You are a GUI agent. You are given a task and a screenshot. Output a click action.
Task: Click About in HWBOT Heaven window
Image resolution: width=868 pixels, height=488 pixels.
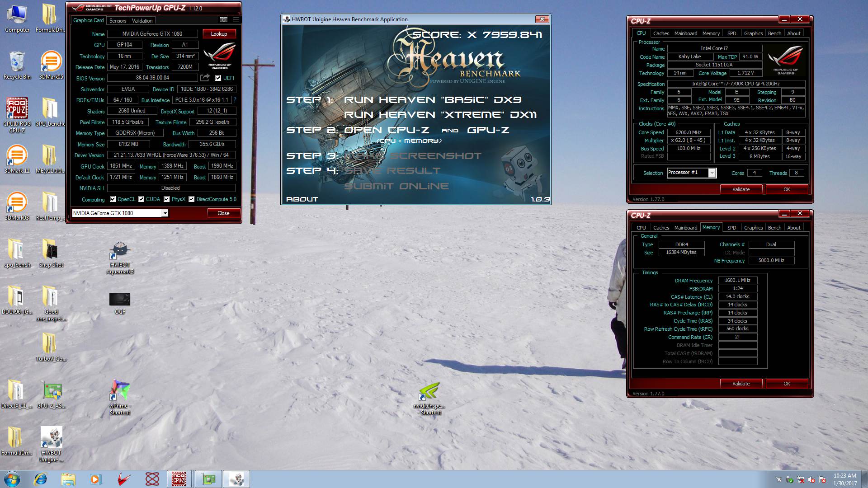tap(302, 199)
